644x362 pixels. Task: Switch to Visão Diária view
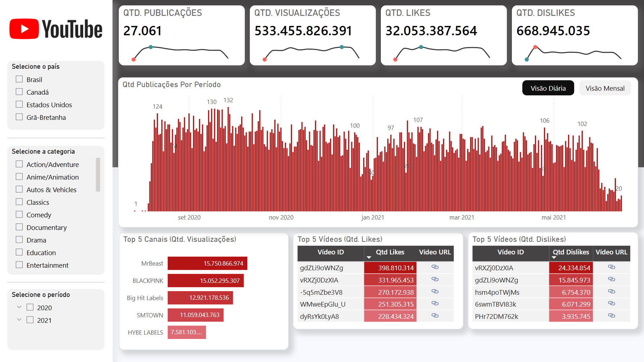tap(548, 88)
